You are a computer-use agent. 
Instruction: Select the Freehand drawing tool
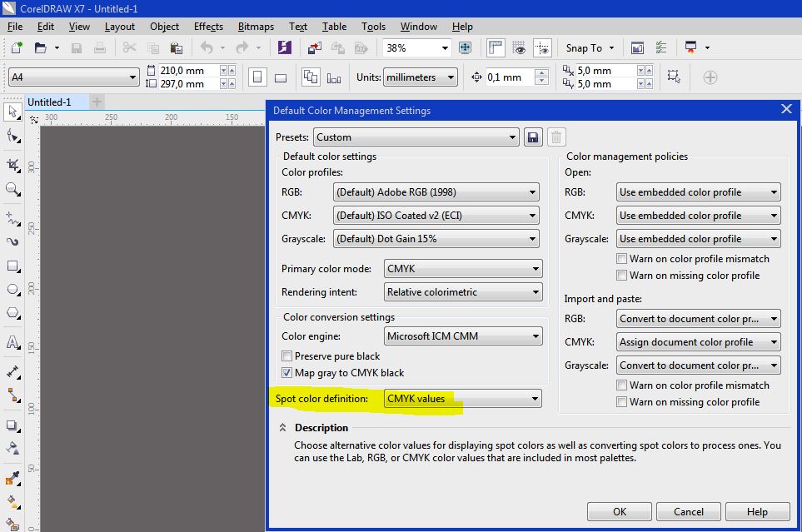point(12,218)
